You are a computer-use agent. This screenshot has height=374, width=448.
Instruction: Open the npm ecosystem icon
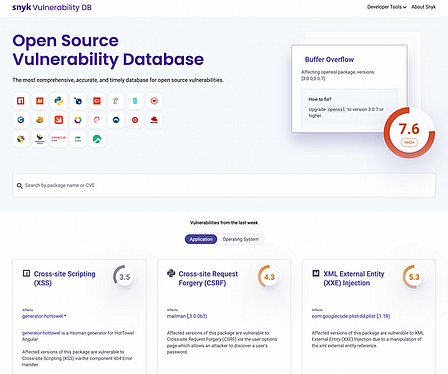point(21,101)
